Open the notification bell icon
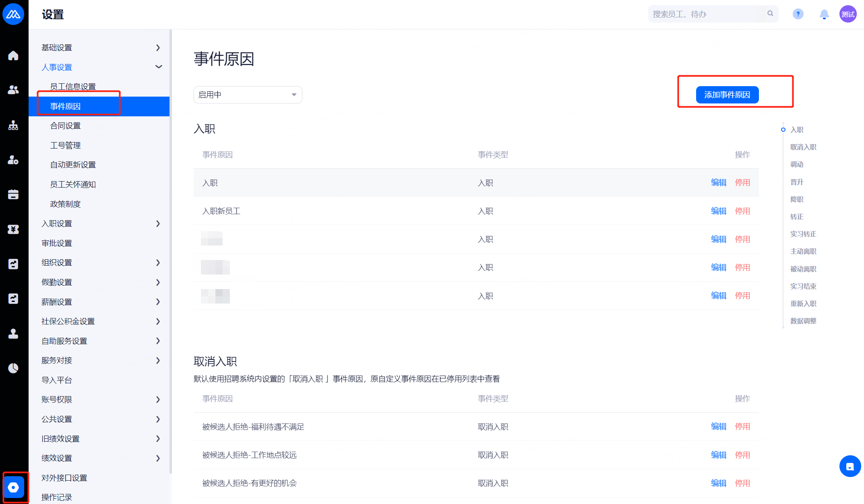This screenshot has width=864, height=504. [x=824, y=14]
